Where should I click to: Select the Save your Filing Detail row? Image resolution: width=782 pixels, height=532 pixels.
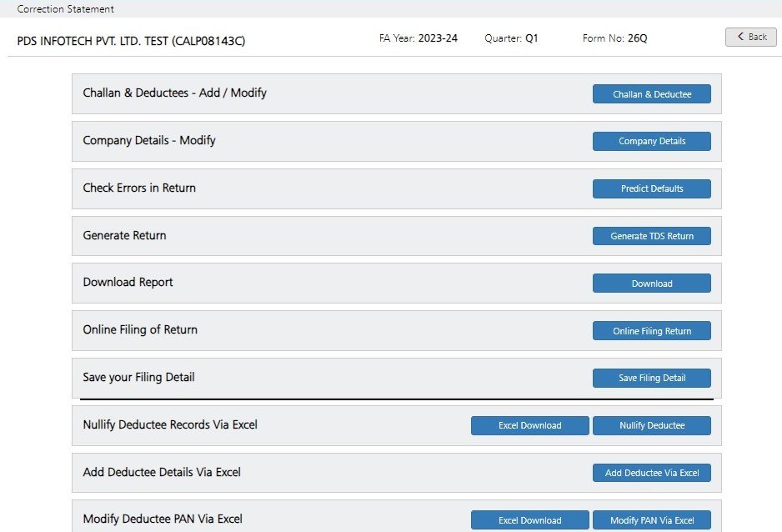138,377
